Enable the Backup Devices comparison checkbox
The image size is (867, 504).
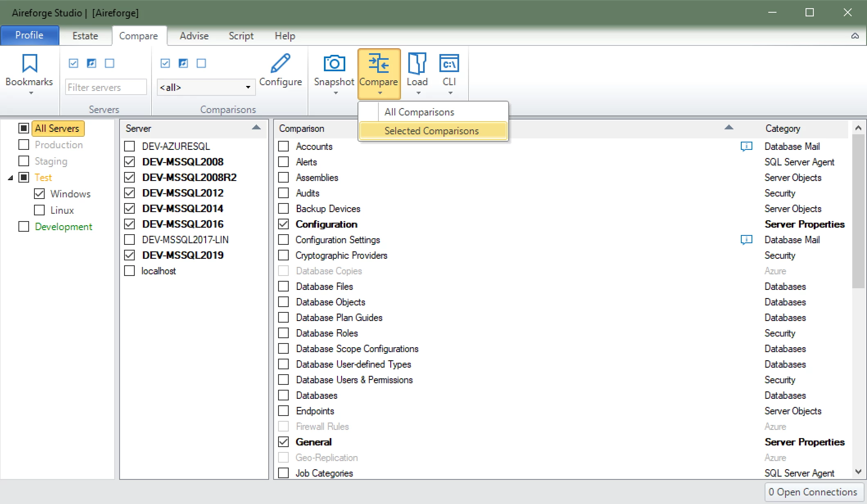[283, 208]
